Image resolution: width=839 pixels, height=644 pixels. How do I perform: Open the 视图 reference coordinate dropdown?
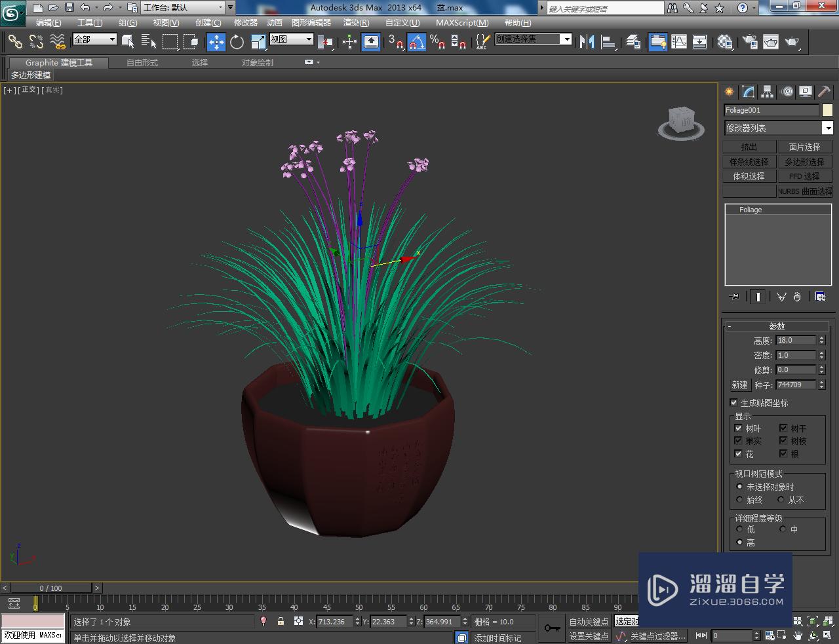[x=307, y=38]
